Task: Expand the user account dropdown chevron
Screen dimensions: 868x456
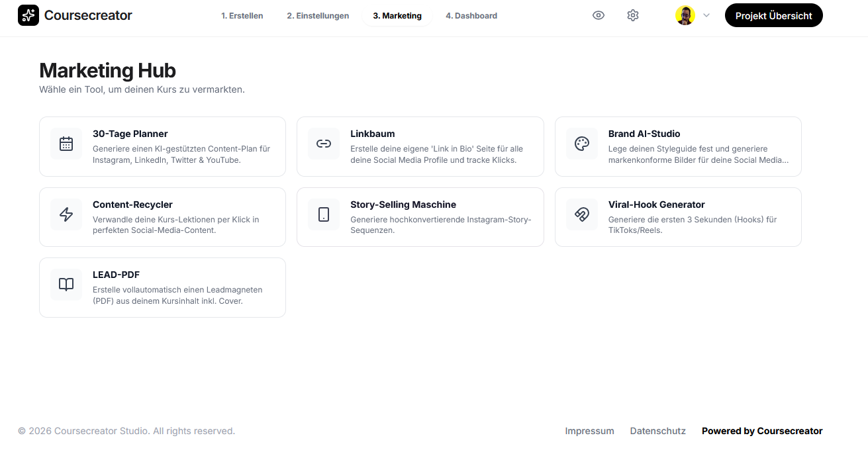Action: click(706, 15)
